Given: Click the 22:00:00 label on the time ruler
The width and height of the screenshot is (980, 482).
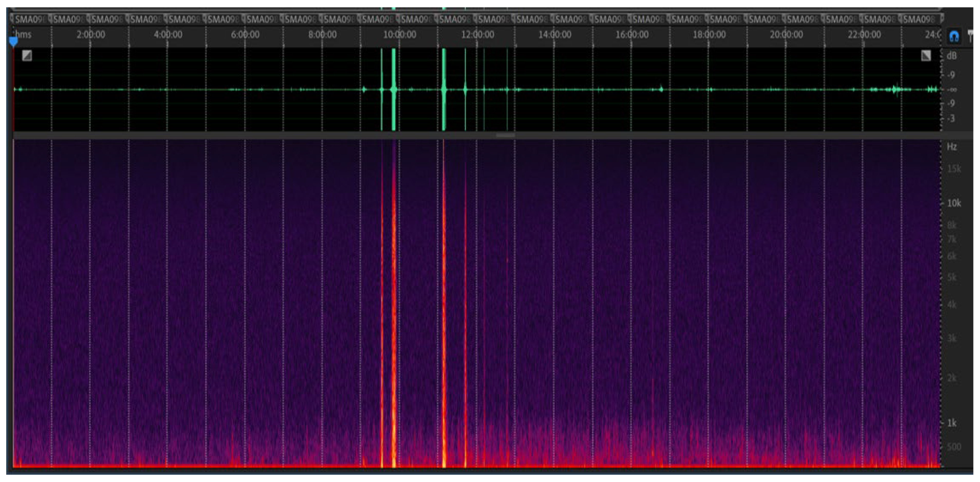Looking at the screenshot, I should click(x=864, y=35).
